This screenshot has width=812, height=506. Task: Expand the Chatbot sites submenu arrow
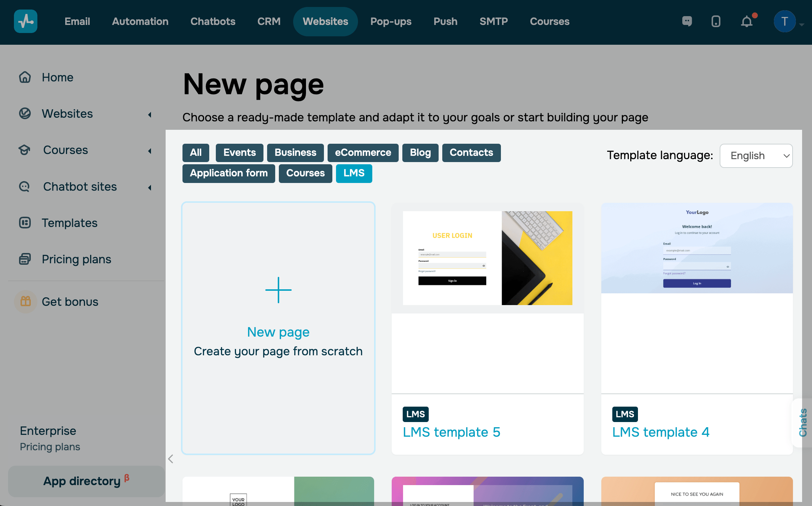point(150,187)
